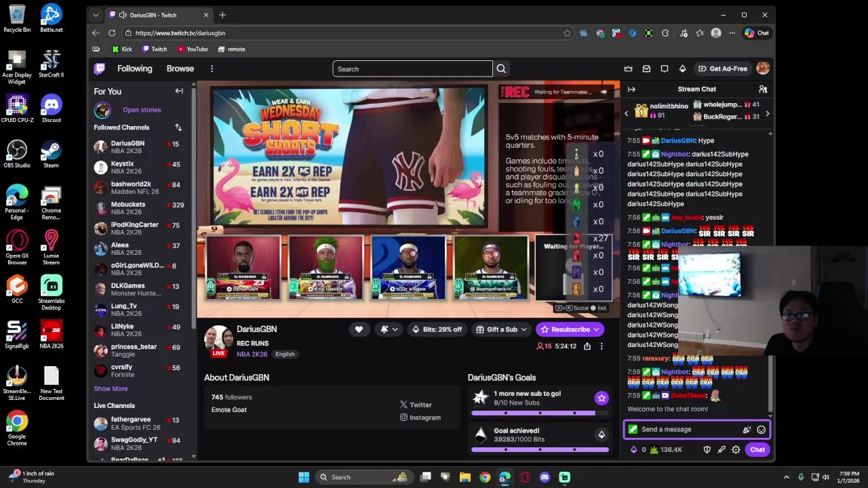Open remote bookmark folder
This screenshot has height=488, width=868.
coord(231,49)
